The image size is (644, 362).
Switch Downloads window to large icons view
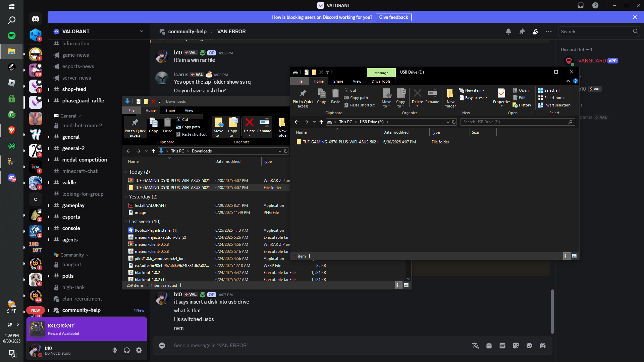406,285
